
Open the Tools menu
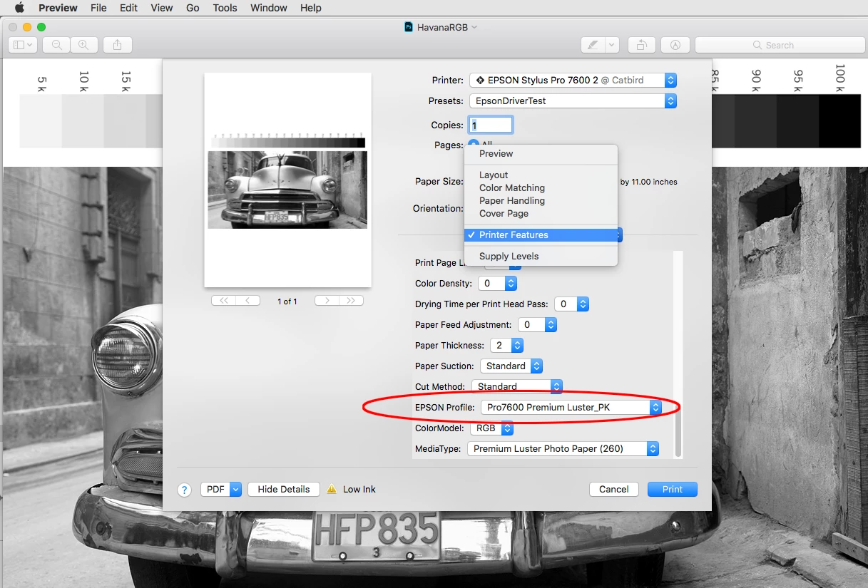click(225, 8)
